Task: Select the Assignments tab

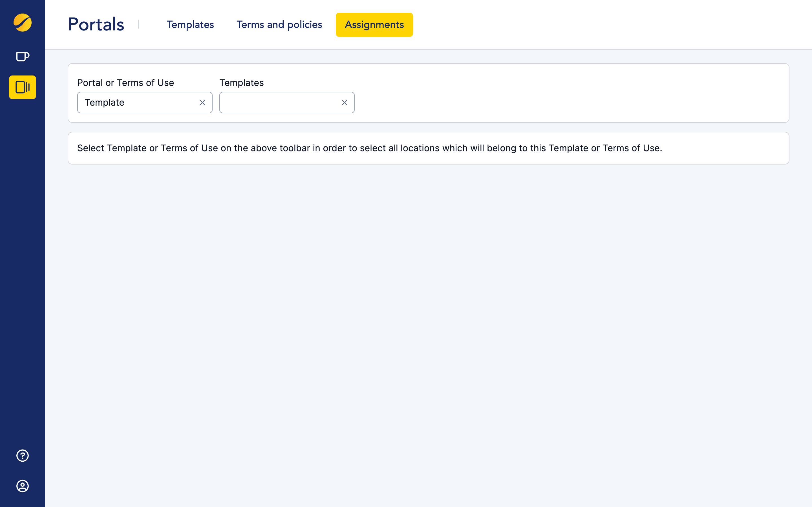Action: [374, 25]
